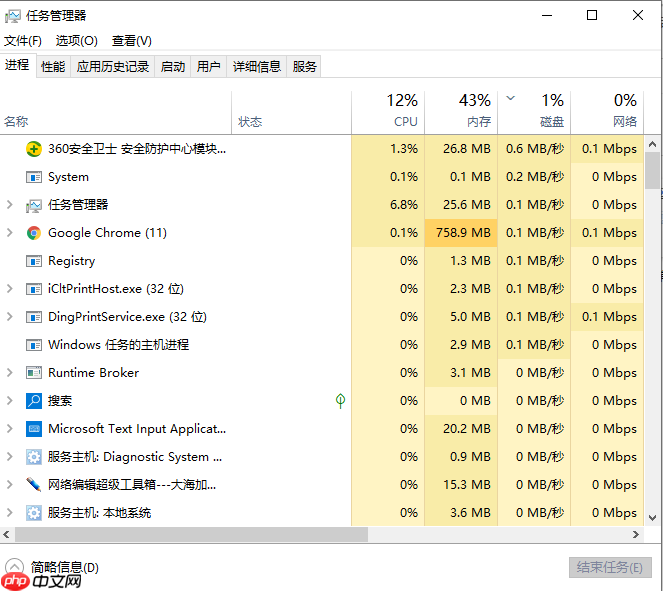663x591 pixels.
Task: Click the 服务主机: 本地系统 gear icon
Action: [34, 513]
